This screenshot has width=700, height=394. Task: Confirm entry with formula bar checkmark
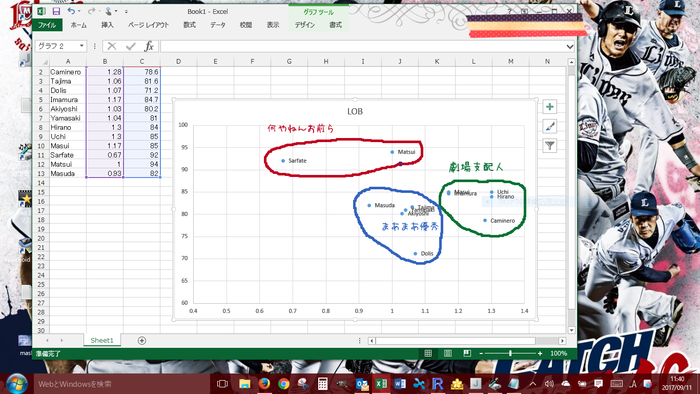click(x=130, y=46)
